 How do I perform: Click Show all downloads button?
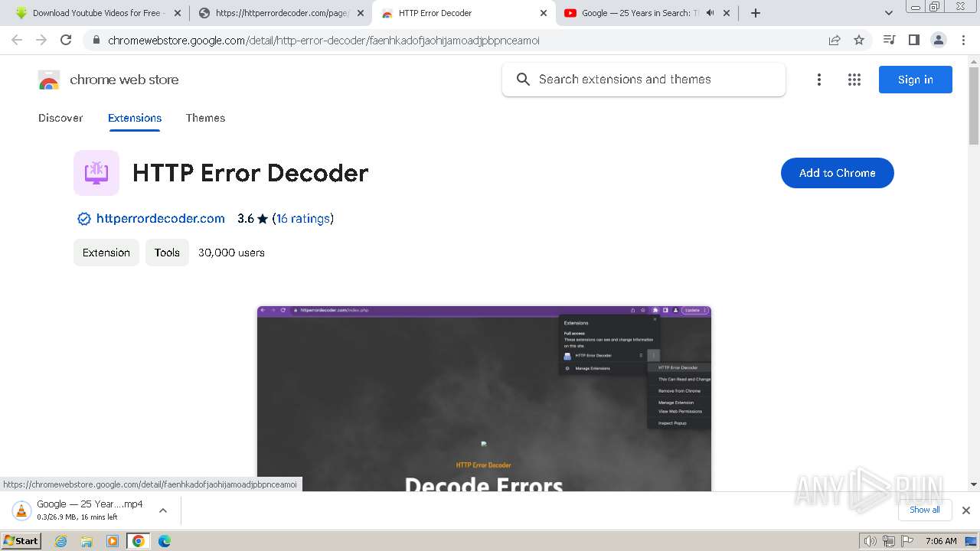click(924, 510)
